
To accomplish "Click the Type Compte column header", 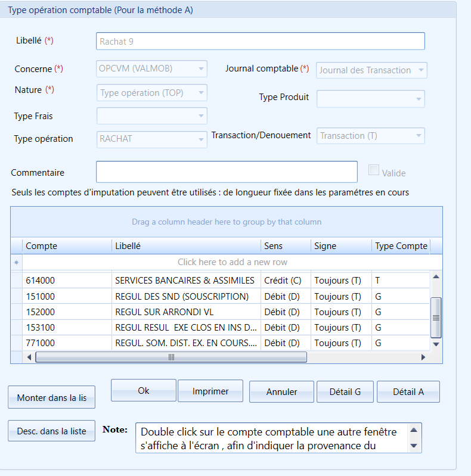I will coord(401,246).
